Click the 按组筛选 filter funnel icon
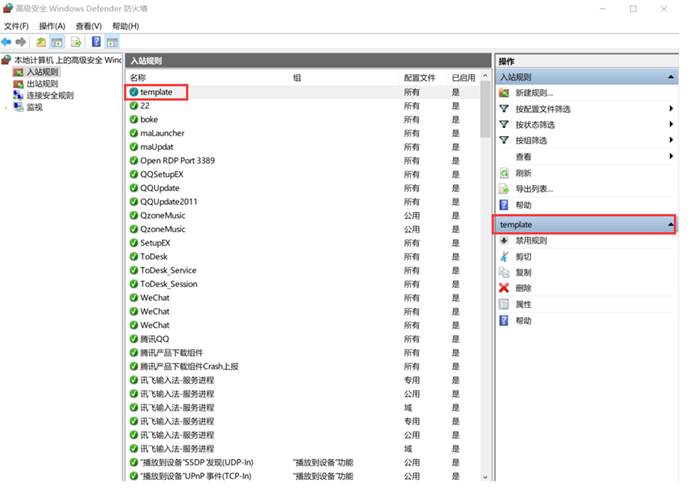 504,140
